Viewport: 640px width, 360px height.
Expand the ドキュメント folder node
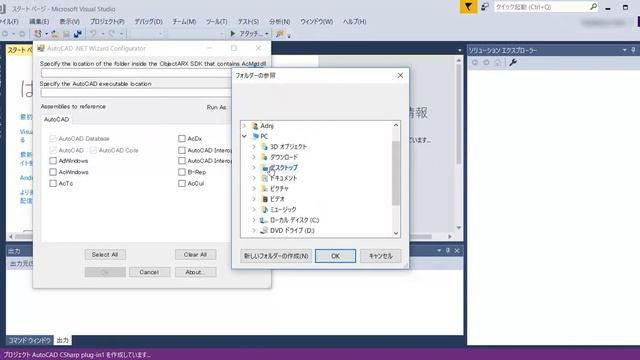[x=254, y=178]
